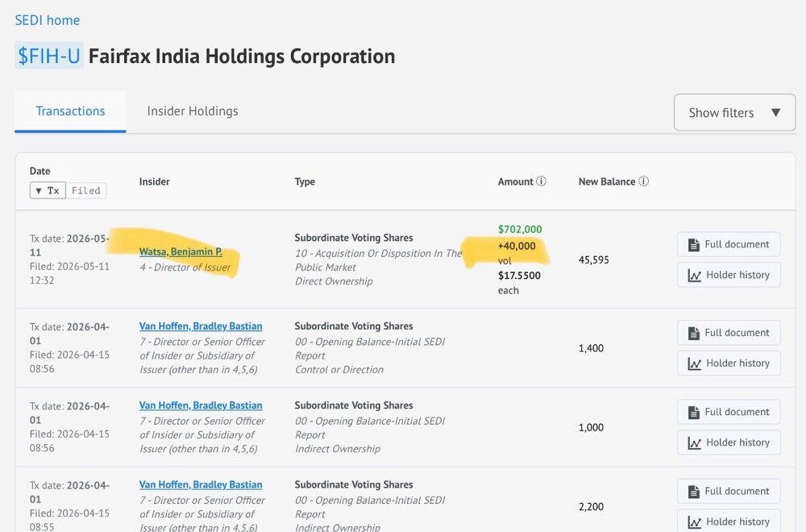Open Van Hoffen link in 2,200 balance row
806x532 pixels.
(201, 484)
